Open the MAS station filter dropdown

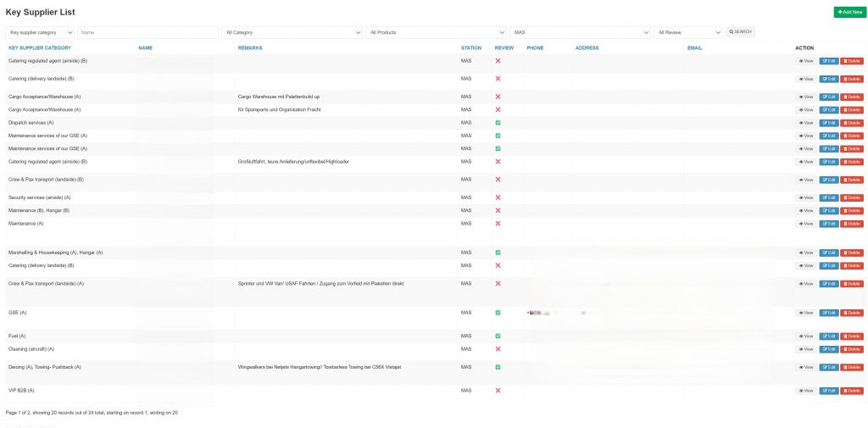pyautogui.click(x=581, y=32)
